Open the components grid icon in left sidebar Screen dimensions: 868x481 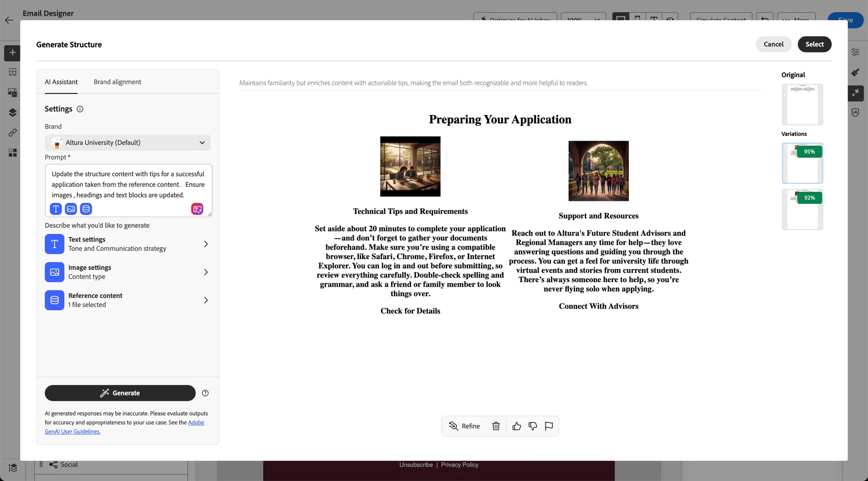point(13,153)
